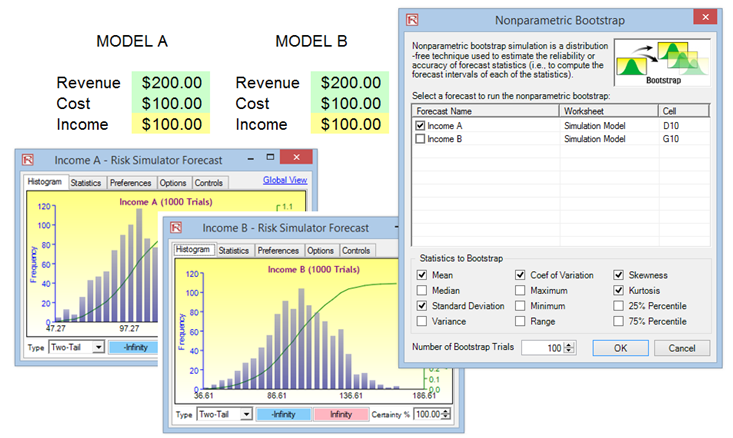Image resolution: width=733 pixels, height=438 pixels.
Task: Adjust the Certainty % spinner arrows
Action: (x=446, y=414)
